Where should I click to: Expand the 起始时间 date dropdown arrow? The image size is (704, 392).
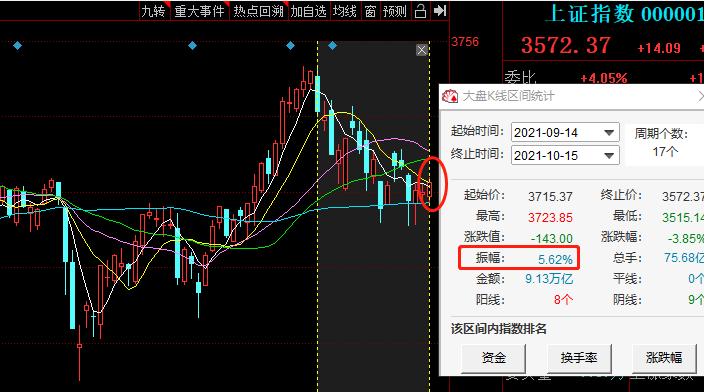click(x=609, y=132)
